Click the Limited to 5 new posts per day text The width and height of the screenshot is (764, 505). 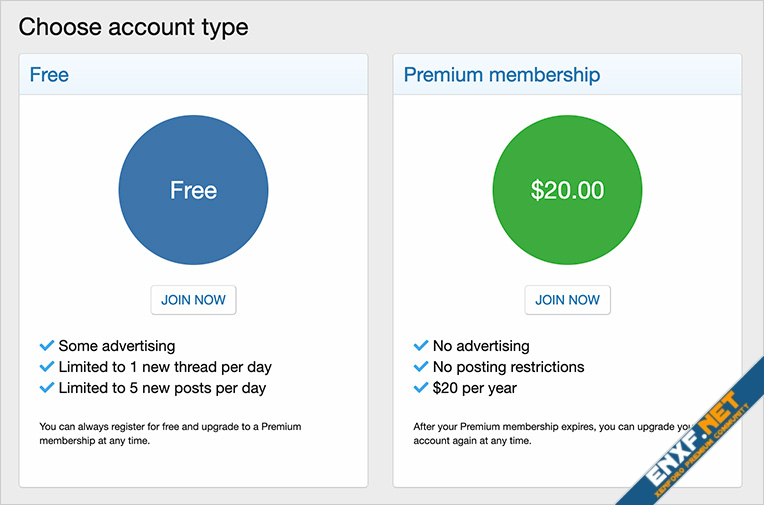[x=162, y=388]
